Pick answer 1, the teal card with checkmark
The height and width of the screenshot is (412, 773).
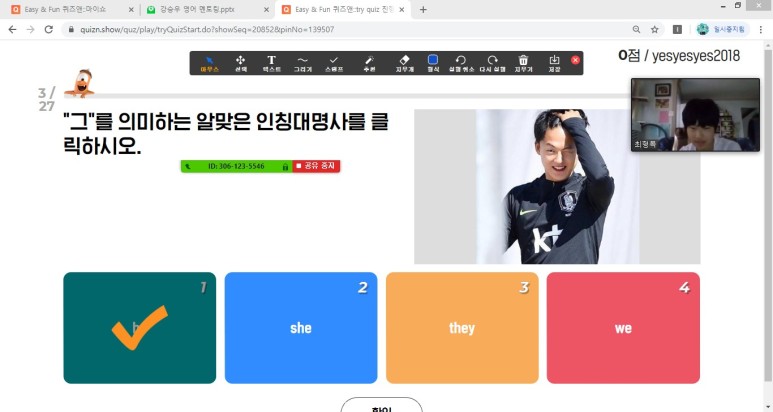click(140, 328)
